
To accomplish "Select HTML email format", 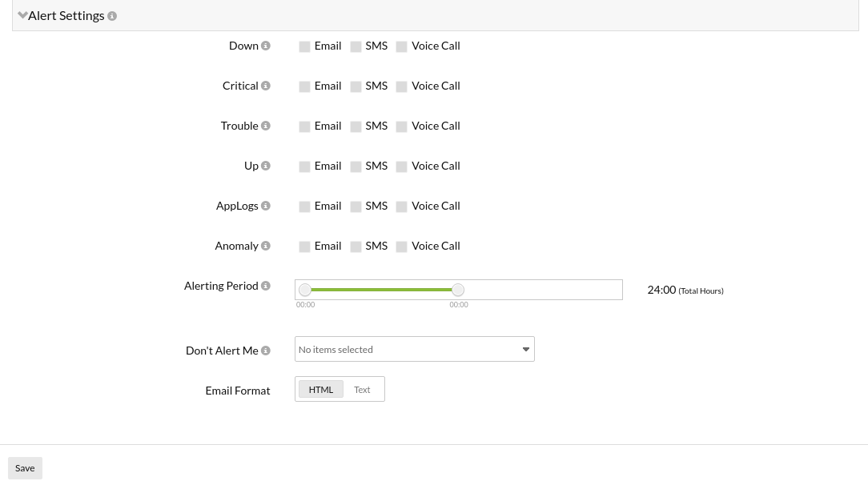I will [x=321, y=390].
